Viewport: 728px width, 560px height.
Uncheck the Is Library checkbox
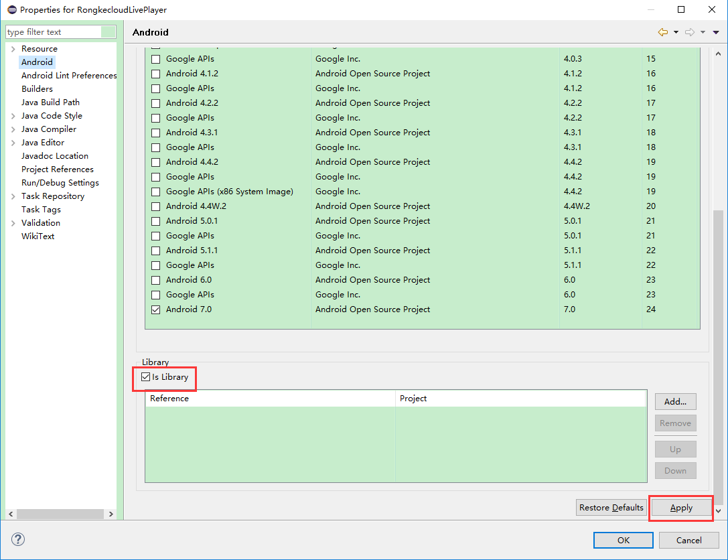146,377
